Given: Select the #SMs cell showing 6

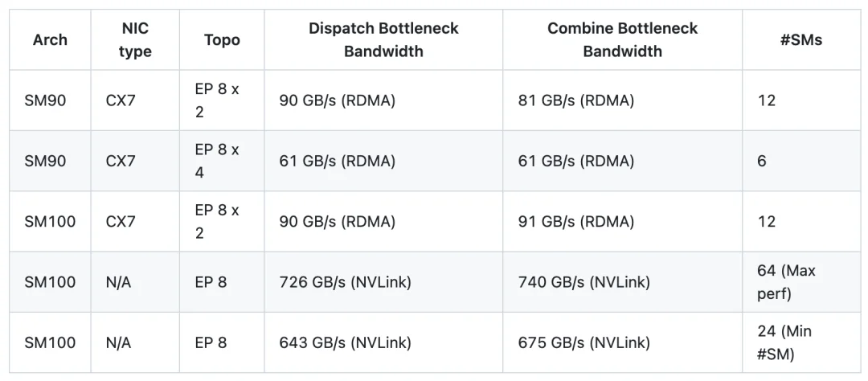Looking at the screenshot, I should (x=762, y=161).
